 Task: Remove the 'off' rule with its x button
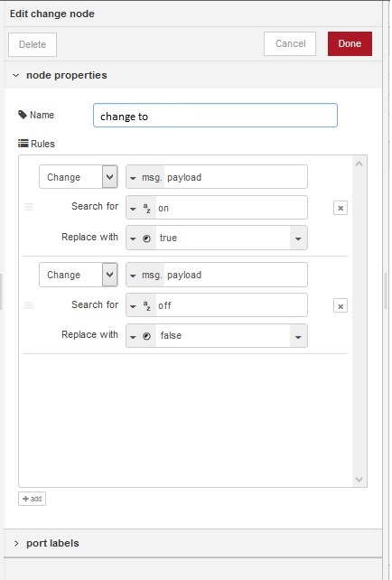pyautogui.click(x=341, y=306)
